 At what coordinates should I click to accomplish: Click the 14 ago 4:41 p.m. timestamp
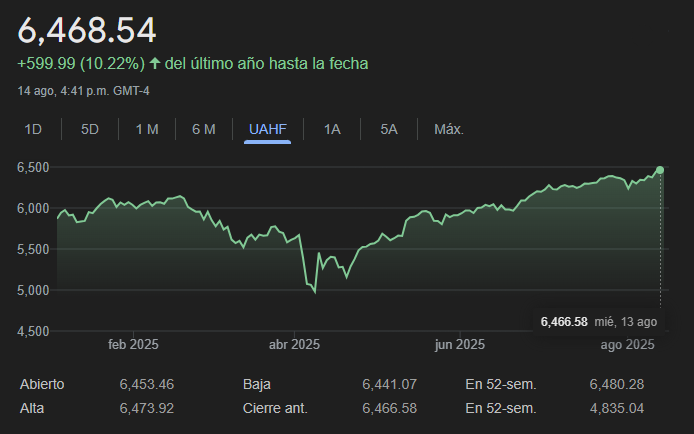pos(84,91)
